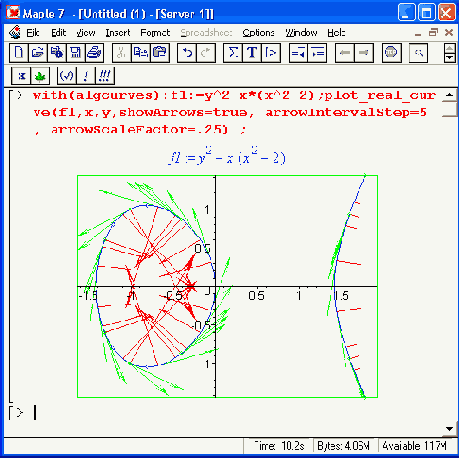Image resolution: width=459 pixels, height=458 pixels.
Task: Toggle the x math input display button
Action: (x=21, y=76)
